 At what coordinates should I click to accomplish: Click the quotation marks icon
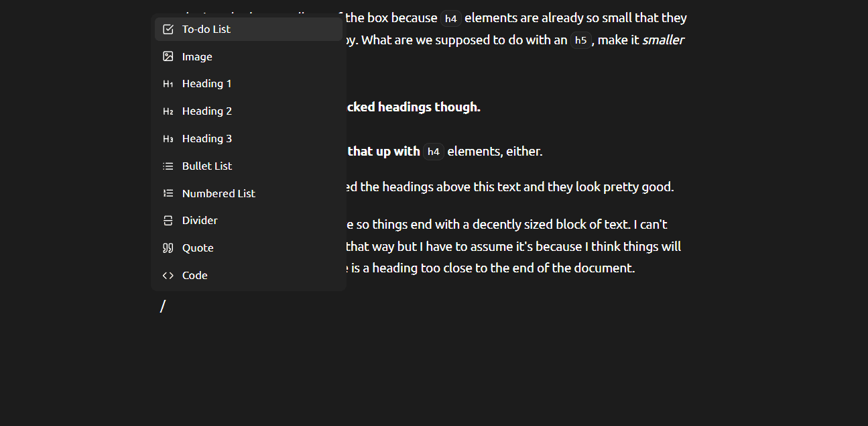(x=168, y=248)
